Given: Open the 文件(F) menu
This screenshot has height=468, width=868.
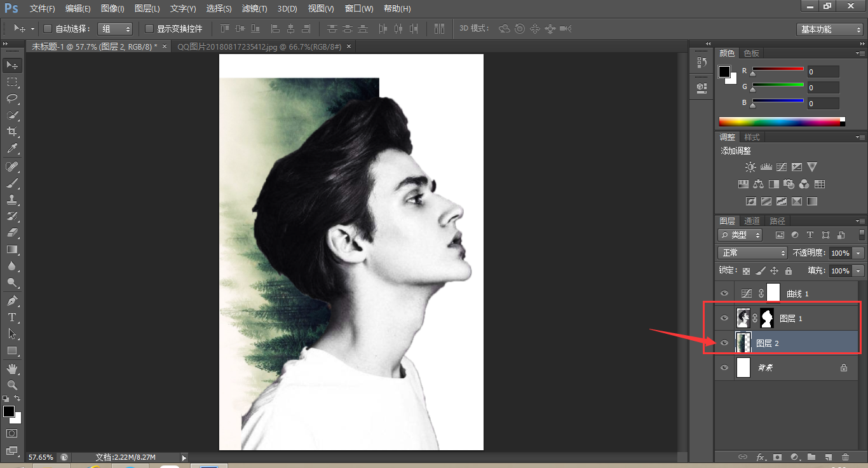Looking at the screenshot, I should pyautogui.click(x=43, y=9).
